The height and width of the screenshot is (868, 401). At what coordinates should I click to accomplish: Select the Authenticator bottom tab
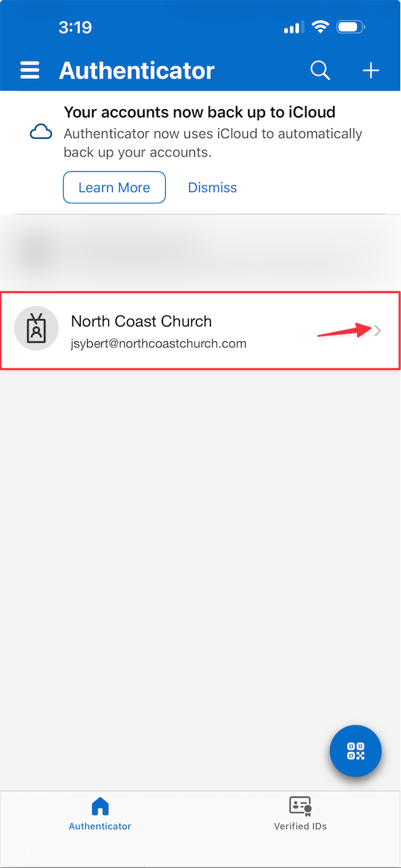point(100,814)
